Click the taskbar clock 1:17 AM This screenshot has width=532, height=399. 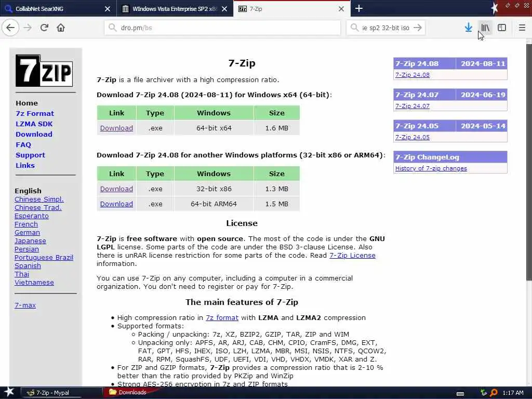513,393
